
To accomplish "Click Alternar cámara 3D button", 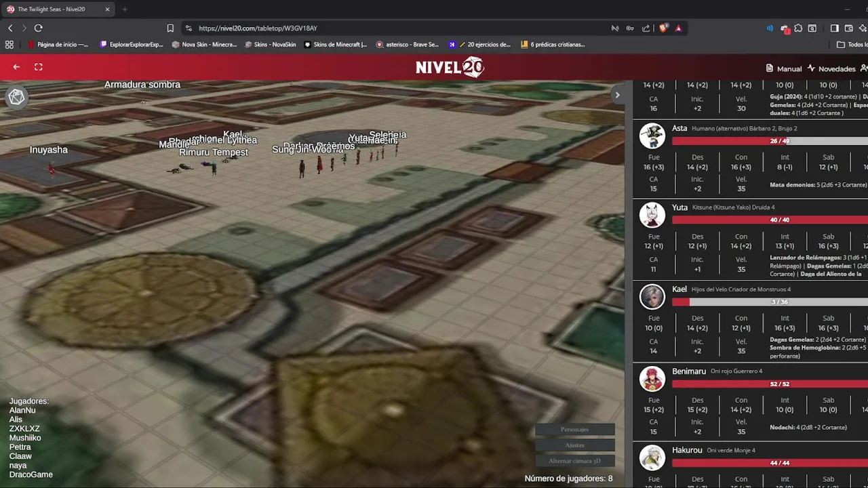I will click(574, 461).
